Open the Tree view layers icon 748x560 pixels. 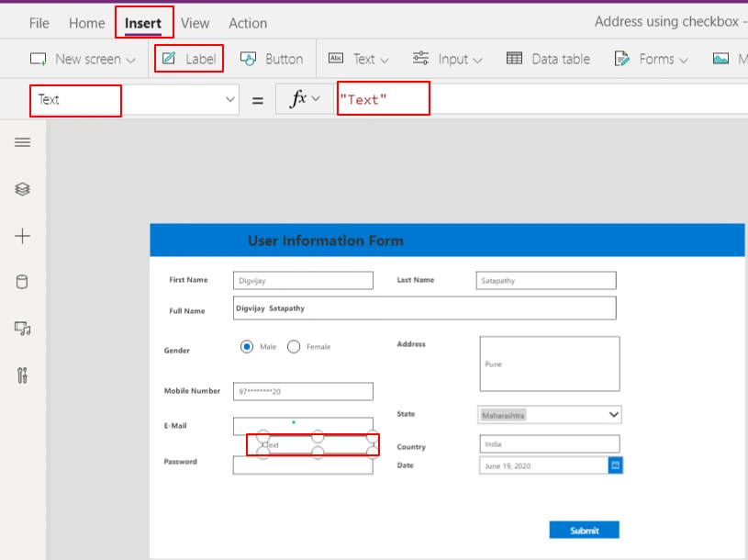click(22, 189)
